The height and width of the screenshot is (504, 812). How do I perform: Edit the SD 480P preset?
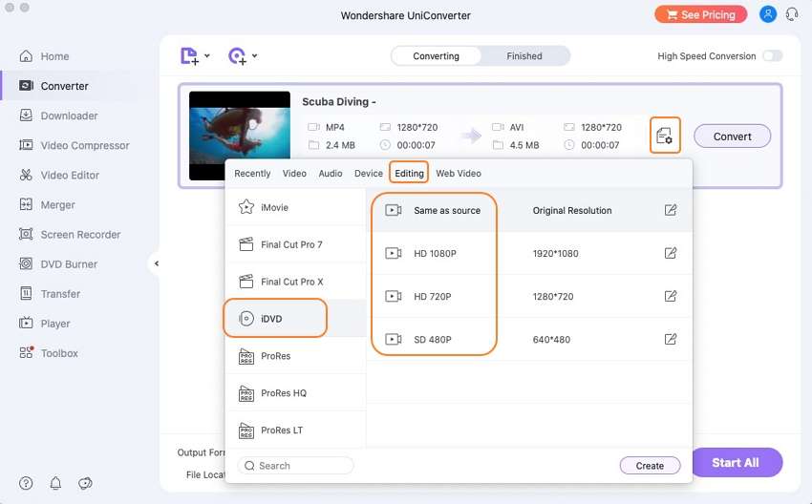(x=670, y=339)
